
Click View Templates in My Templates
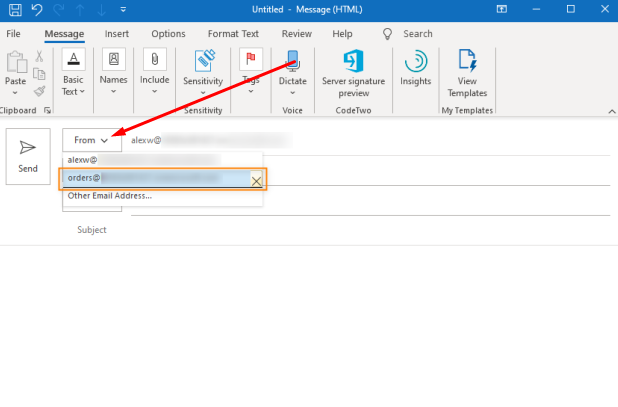click(x=467, y=74)
